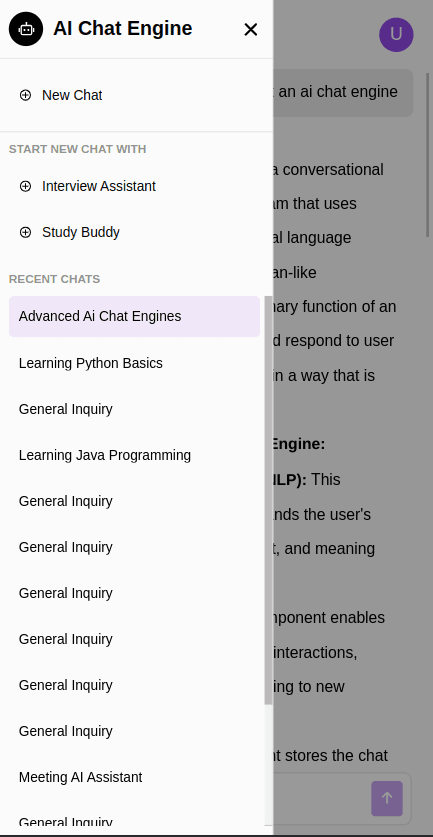Screen dimensions: 433x837
Task: Open Advanced Ai Chat Engines chat
Action: pos(135,316)
